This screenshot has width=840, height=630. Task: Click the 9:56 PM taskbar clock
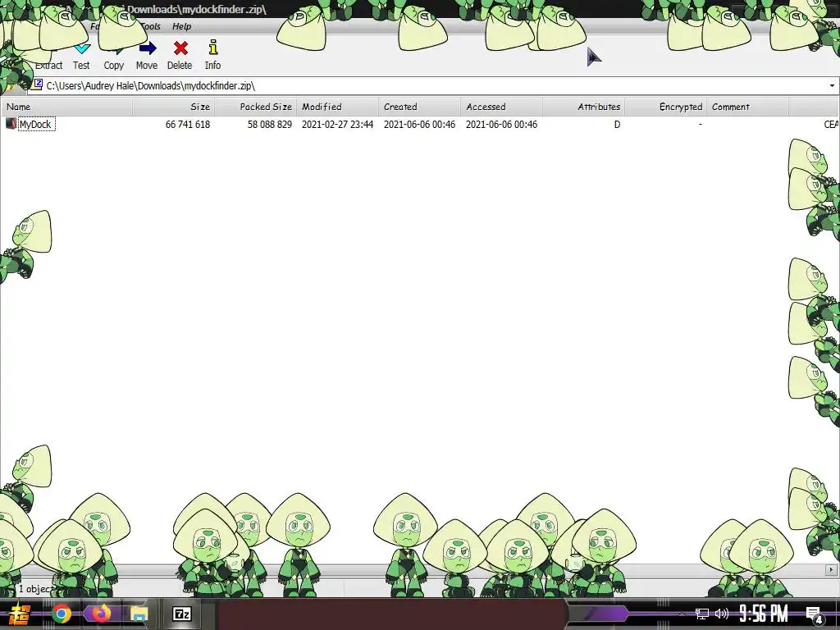764,614
